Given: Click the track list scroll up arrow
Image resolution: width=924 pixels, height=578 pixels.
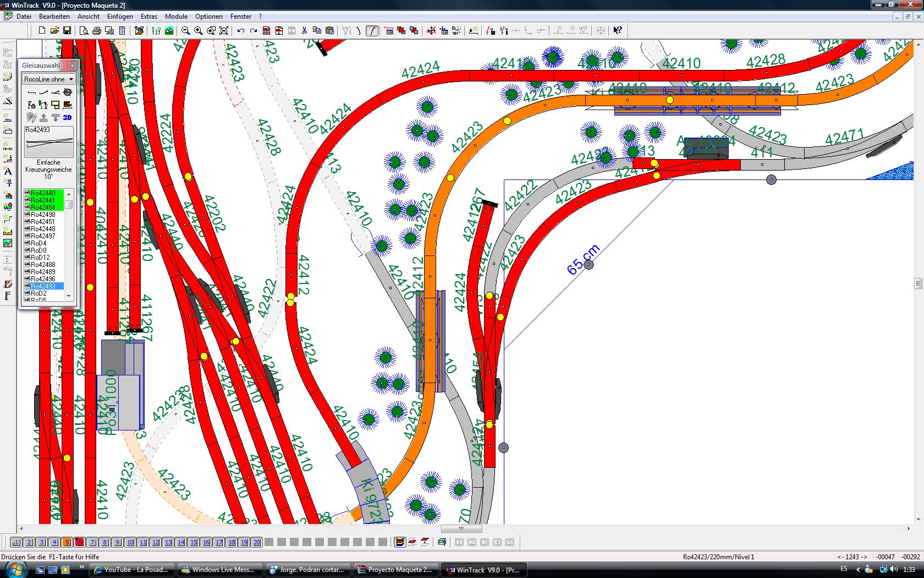Looking at the screenshot, I should point(69,194).
